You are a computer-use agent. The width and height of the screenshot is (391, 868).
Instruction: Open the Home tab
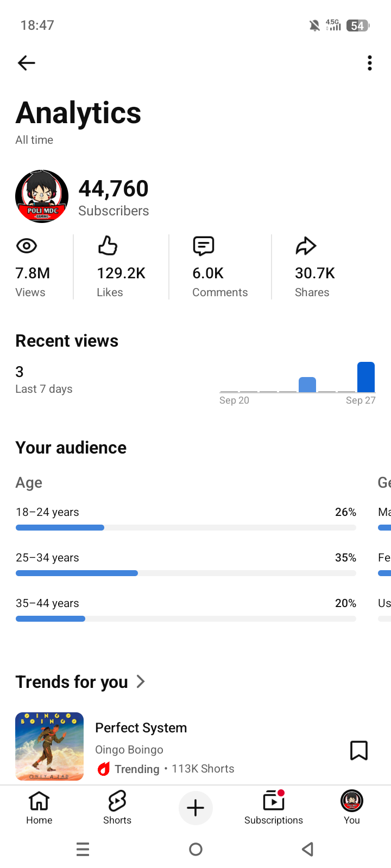tap(39, 807)
